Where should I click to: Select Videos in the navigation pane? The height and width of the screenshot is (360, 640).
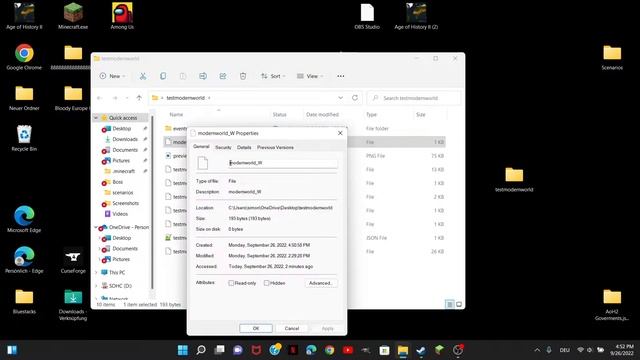click(120, 213)
